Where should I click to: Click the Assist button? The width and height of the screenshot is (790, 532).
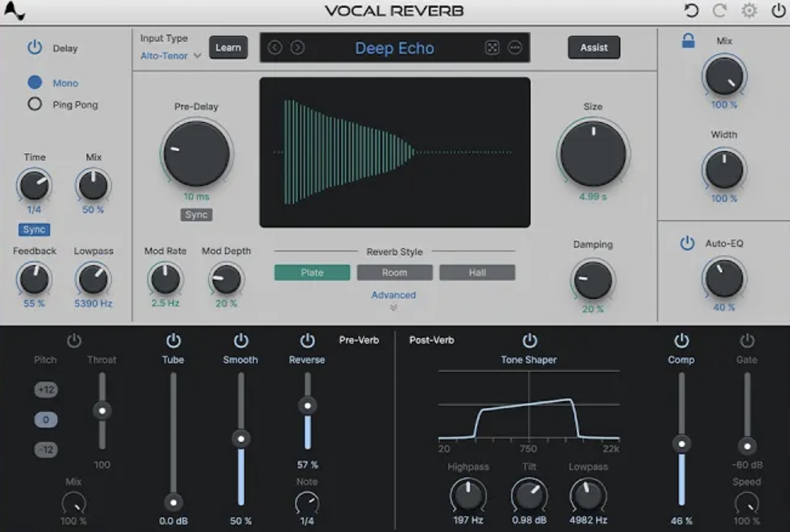(594, 47)
